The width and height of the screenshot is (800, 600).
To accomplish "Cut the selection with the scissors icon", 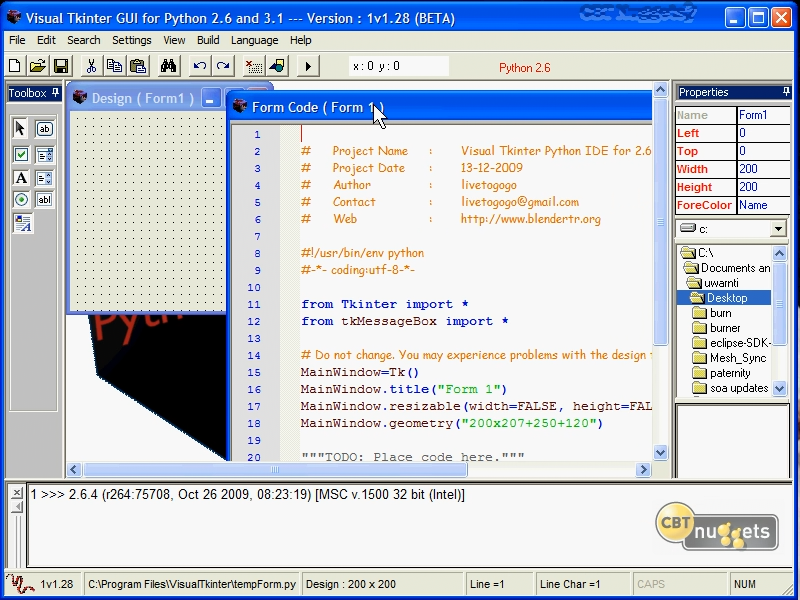I will [x=91, y=66].
